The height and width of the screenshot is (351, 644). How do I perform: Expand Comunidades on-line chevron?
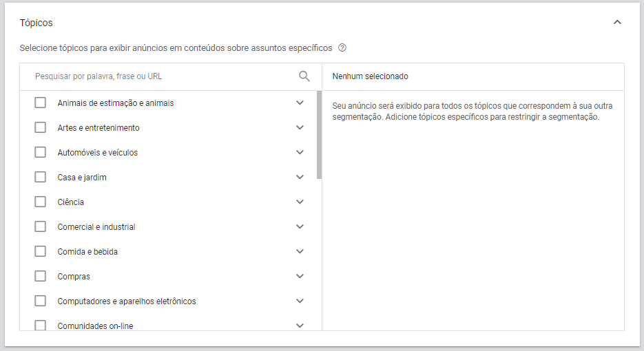click(x=300, y=326)
